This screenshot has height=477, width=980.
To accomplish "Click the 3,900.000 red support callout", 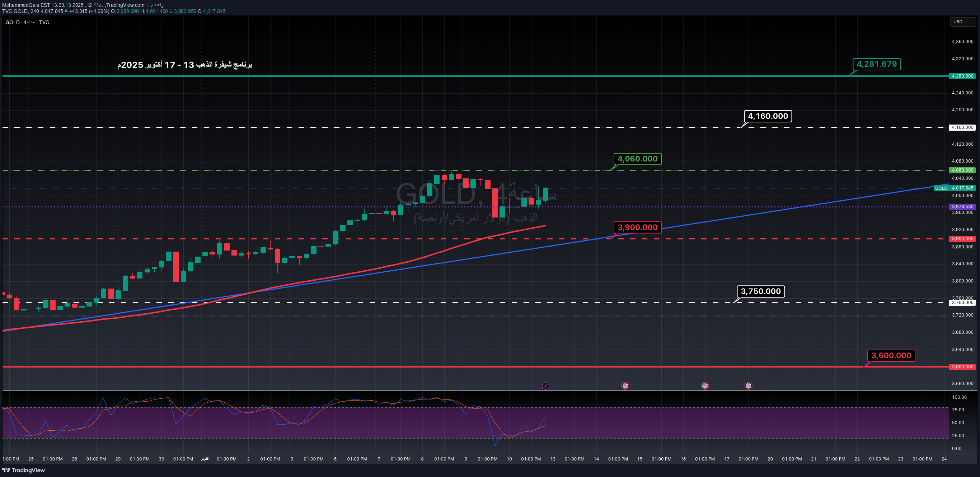I will pyautogui.click(x=637, y=227).
